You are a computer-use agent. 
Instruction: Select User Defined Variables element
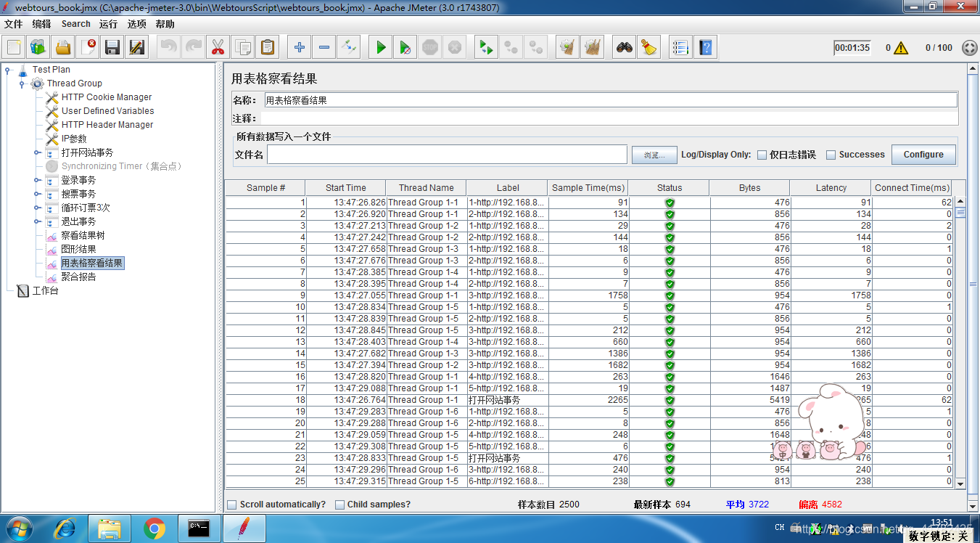coord(107,111)
